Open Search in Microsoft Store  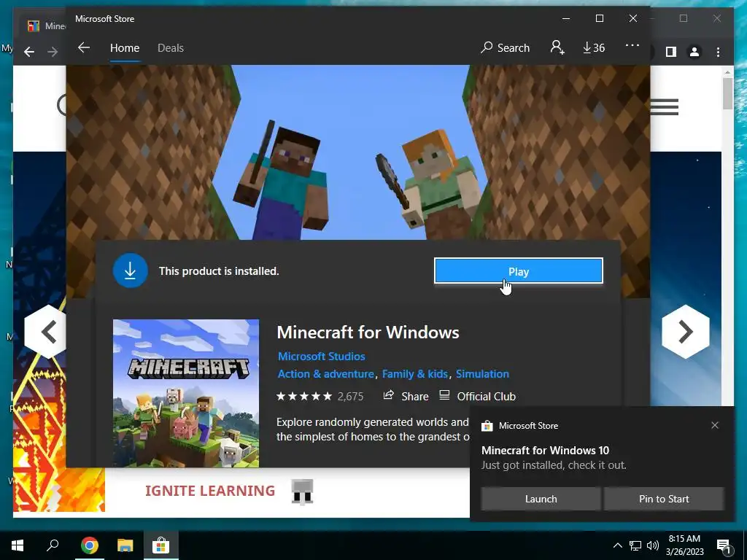click(505, 48)
